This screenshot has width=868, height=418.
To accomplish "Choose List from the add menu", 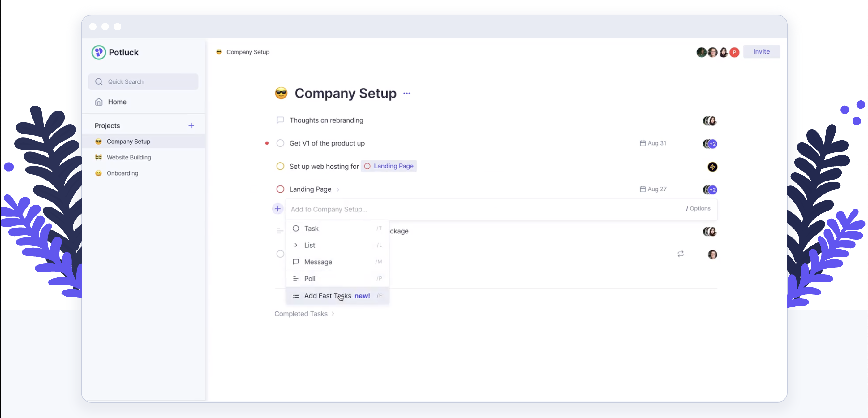I will (337, 245).
